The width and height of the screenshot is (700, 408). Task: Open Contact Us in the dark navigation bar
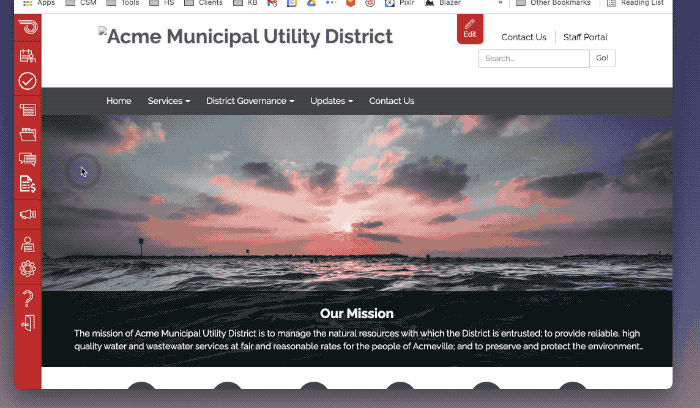tap(392, 101)
